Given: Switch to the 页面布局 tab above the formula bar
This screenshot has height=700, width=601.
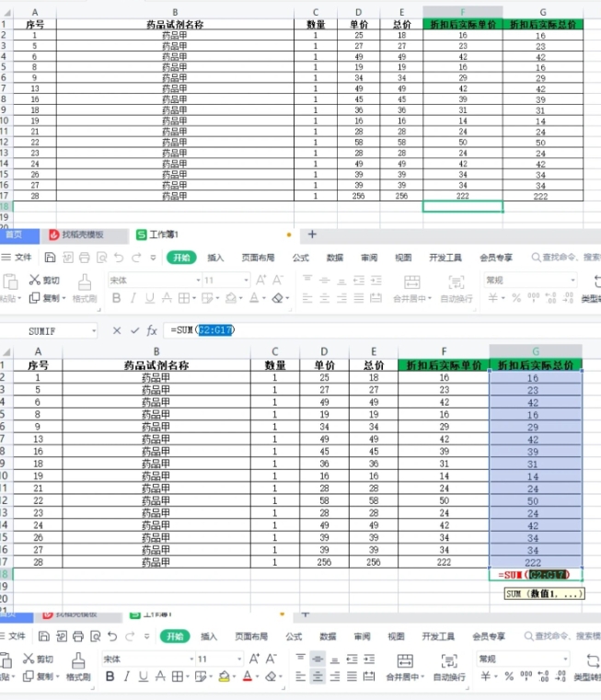Looking at the screenshot, I should [x=258, y=258].
